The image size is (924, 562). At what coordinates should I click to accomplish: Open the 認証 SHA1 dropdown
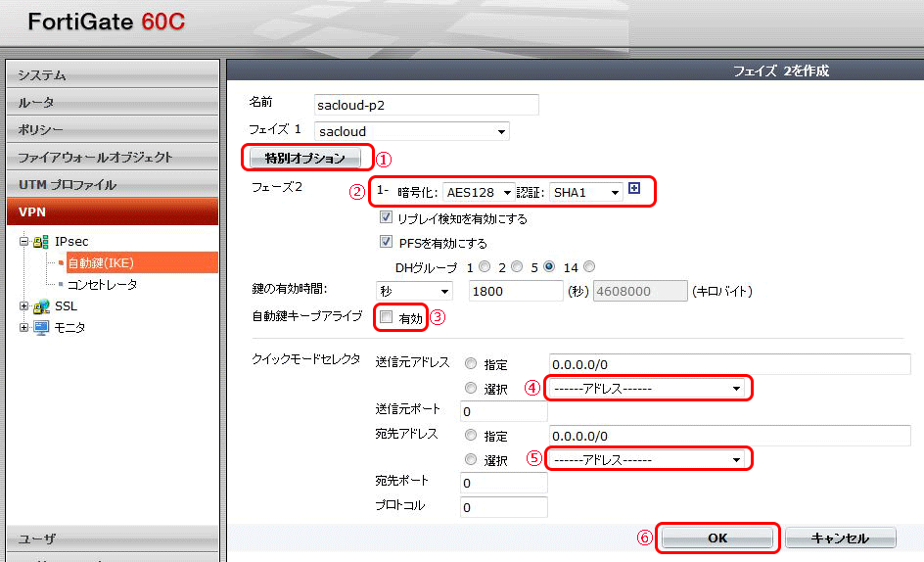(x=586, y=193)
